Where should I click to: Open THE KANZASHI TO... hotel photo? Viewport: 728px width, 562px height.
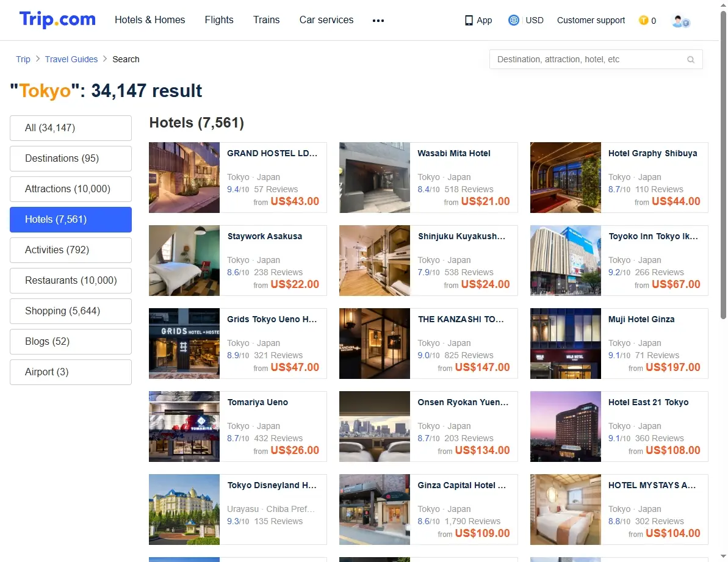[375, 344]
